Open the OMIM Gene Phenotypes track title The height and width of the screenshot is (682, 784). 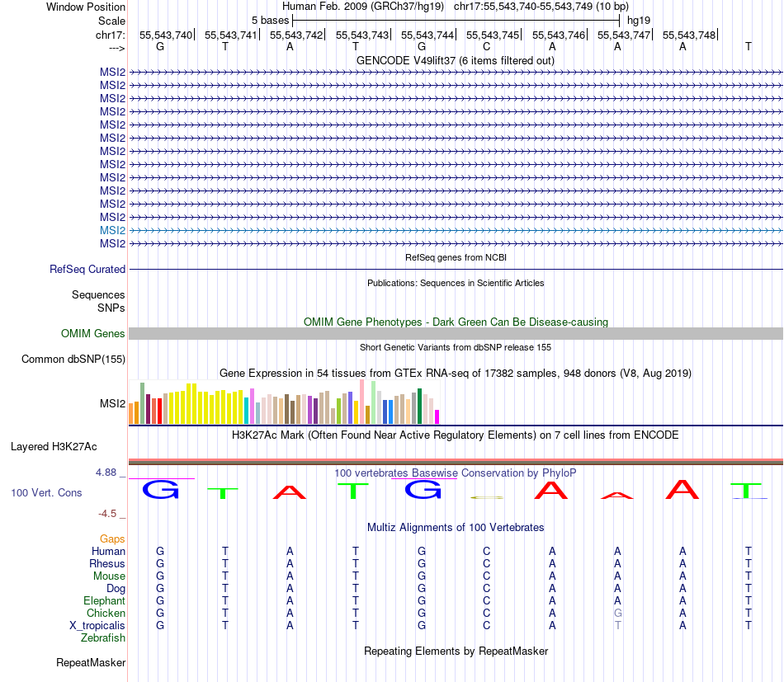[x=456, y=322]
